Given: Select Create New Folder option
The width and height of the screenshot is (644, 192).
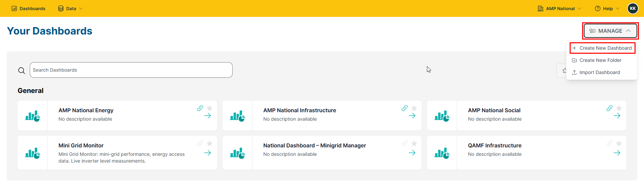Looking at the screenshot, I should [x=597, y=60].
